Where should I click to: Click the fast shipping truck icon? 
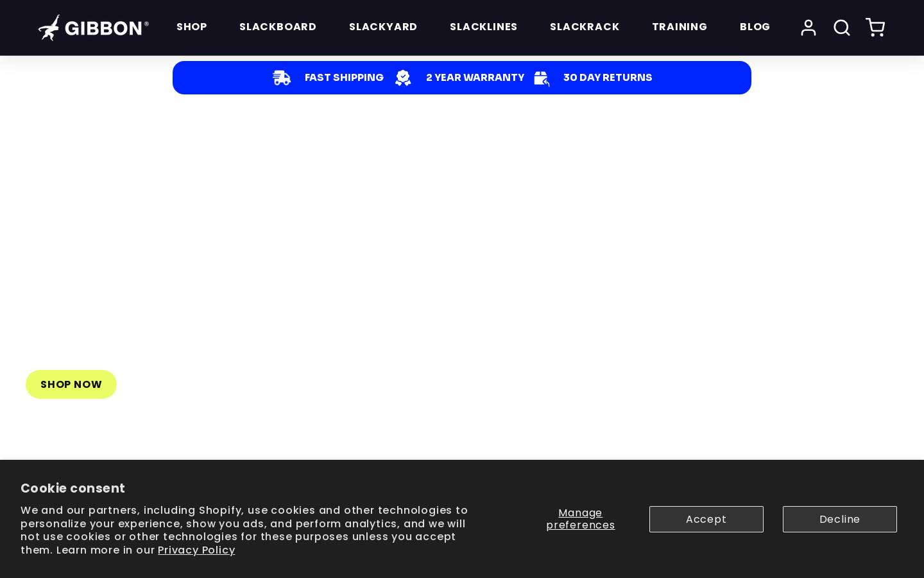point(282,78)
